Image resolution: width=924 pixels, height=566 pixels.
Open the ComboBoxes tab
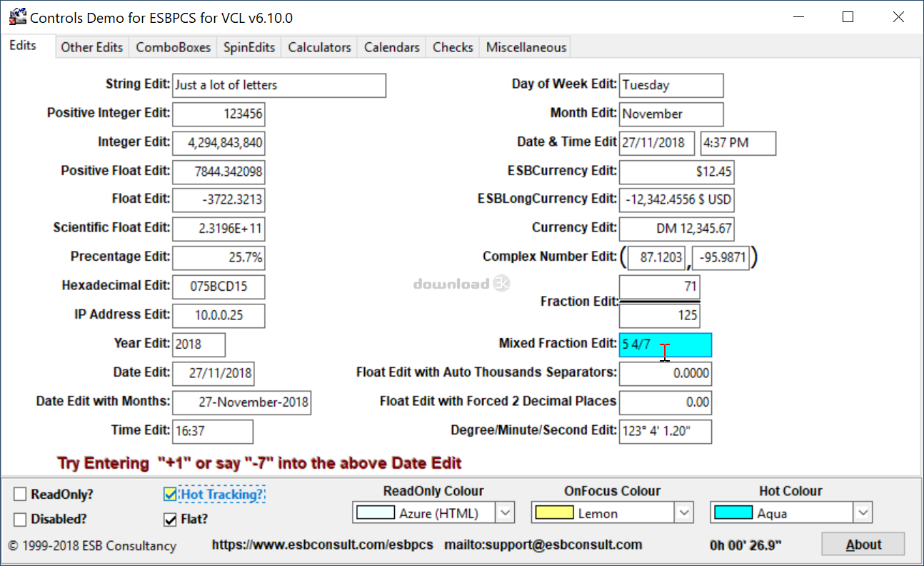tap(174, 47)
